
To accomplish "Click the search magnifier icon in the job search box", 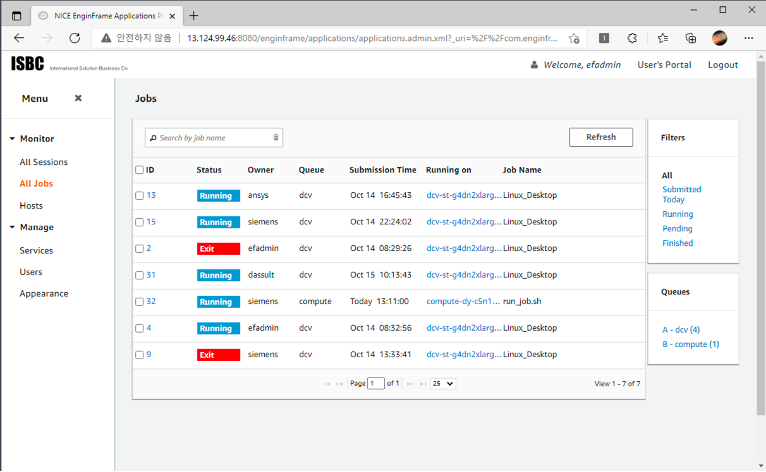I will pos(153,138).
